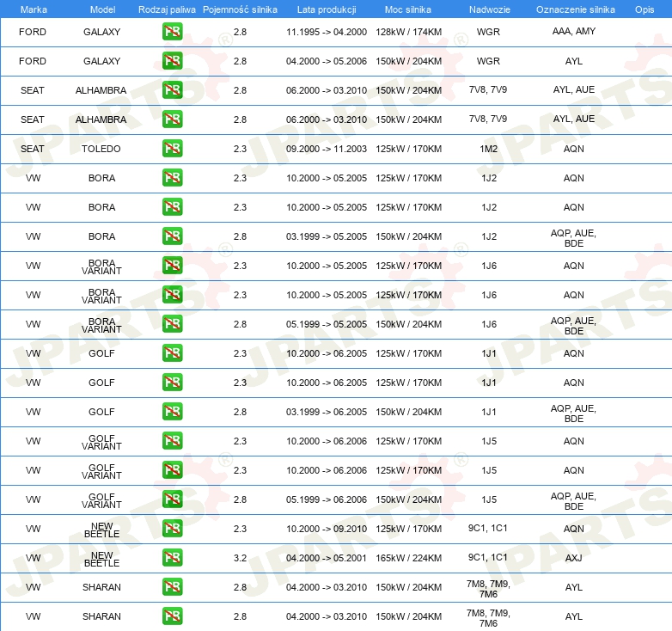Click the Moc silnika column header

pos(408,9)
